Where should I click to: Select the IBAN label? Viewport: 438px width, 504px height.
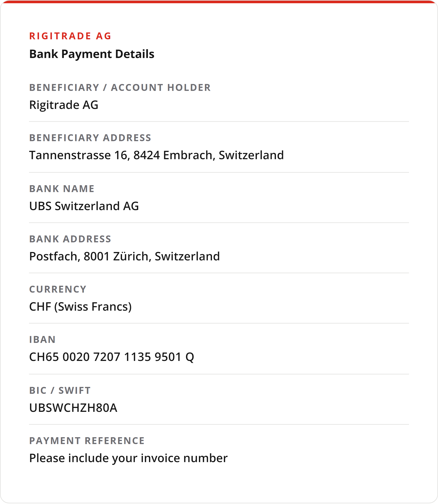[42, 340]
